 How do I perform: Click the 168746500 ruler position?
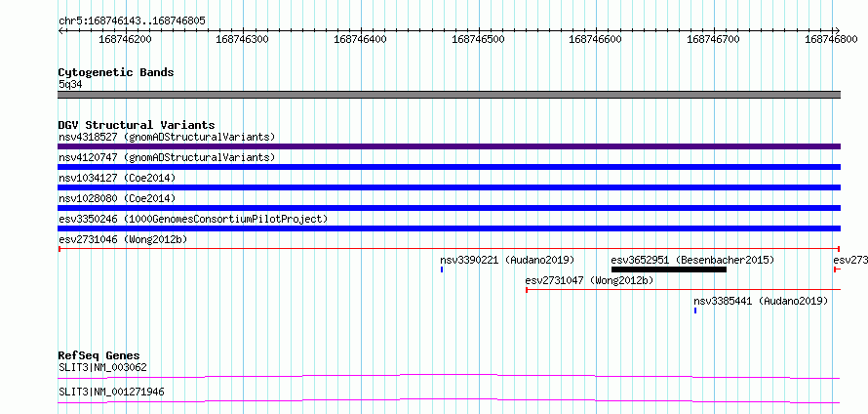[x=478, y=39]
